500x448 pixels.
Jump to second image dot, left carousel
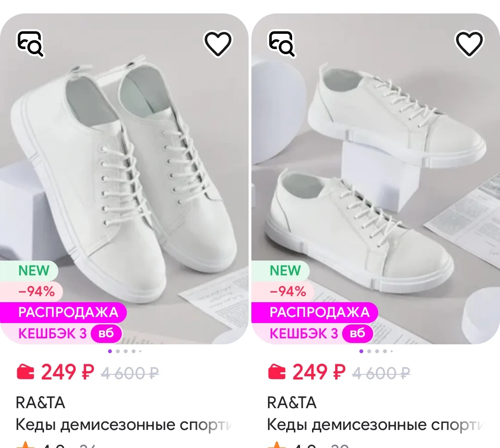118,351
